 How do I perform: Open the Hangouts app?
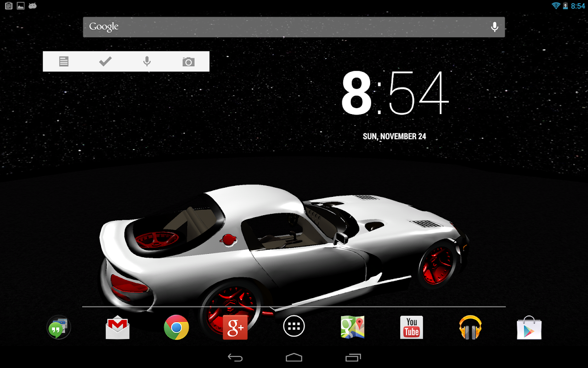point(59,328)
